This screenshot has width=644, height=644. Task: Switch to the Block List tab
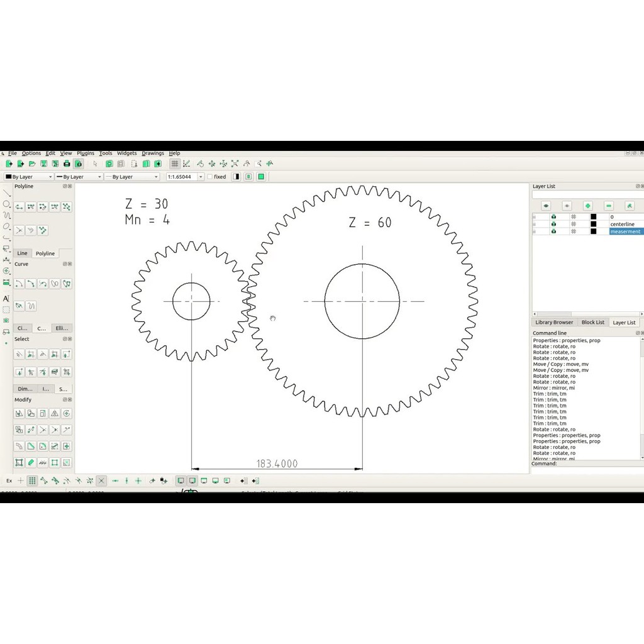pos(592,323)
